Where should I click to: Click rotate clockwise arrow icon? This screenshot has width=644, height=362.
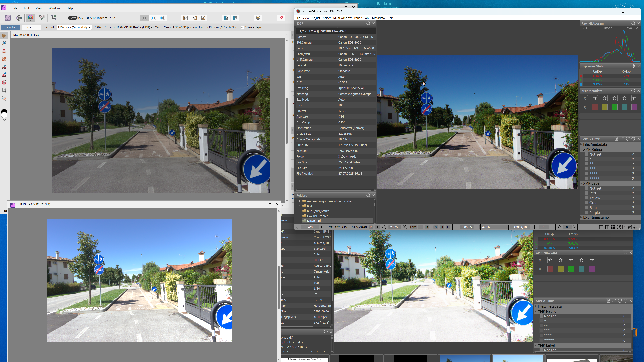559,227
